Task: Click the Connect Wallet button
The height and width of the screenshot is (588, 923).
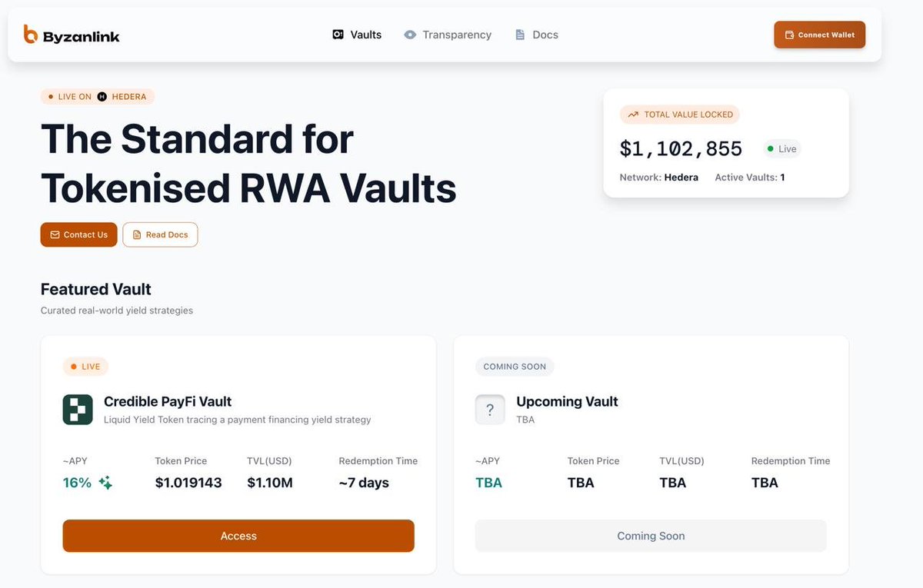Action: [x=819, y=35]
